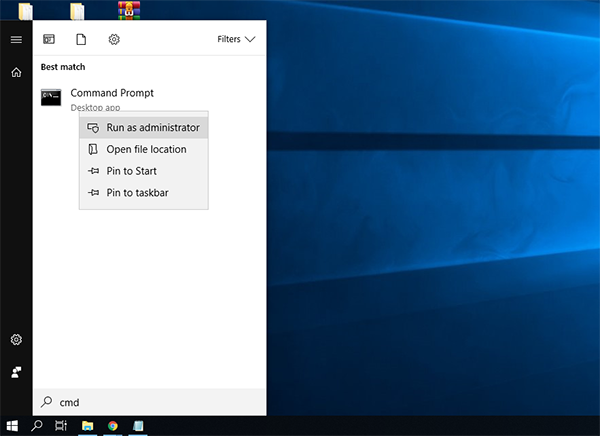The image size is (600, 436).
Task: Open the Windows Start button
Action: coord(12,426)
